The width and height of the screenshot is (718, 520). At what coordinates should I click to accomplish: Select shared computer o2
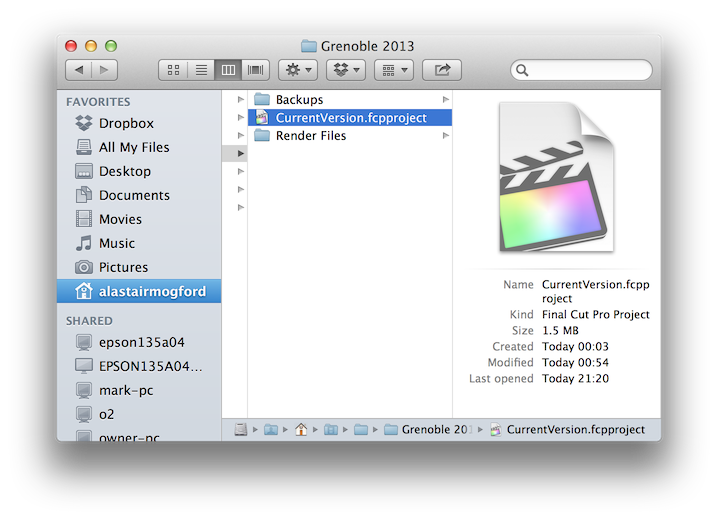click(139, 414)
